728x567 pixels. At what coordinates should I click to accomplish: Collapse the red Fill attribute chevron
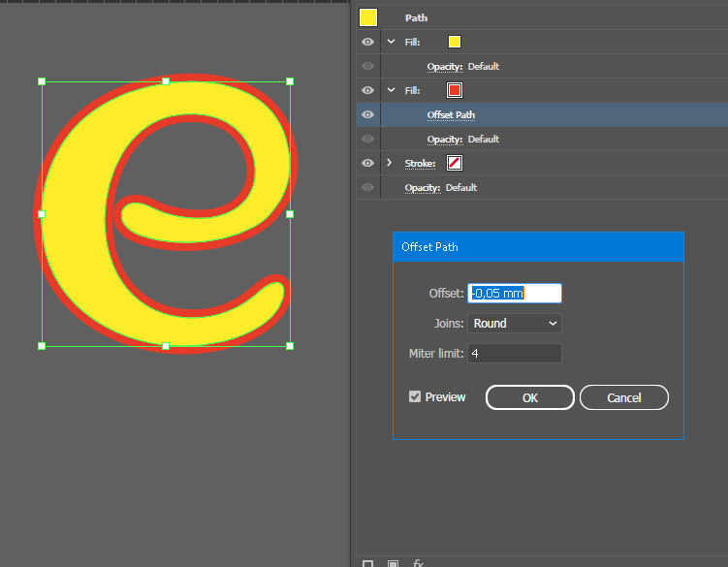point(391,90)
